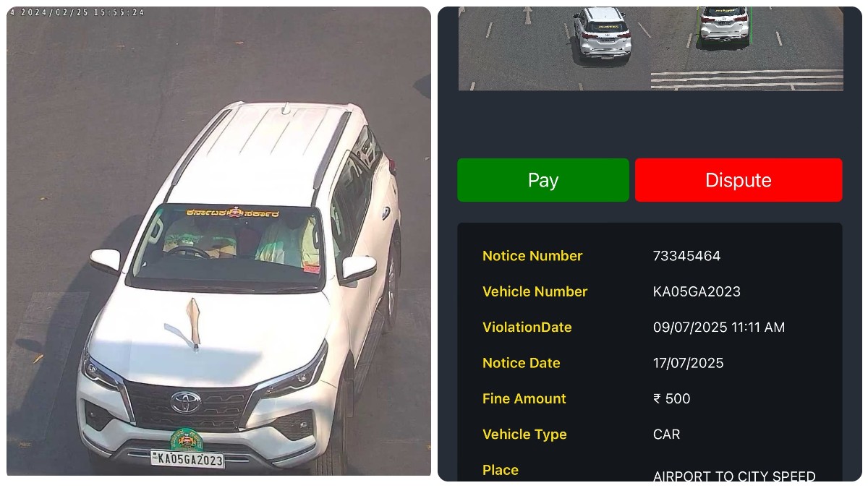Click the fine amount ₹ 500
868x488 pixels.
pyautogui.click(x=671, y=398)
